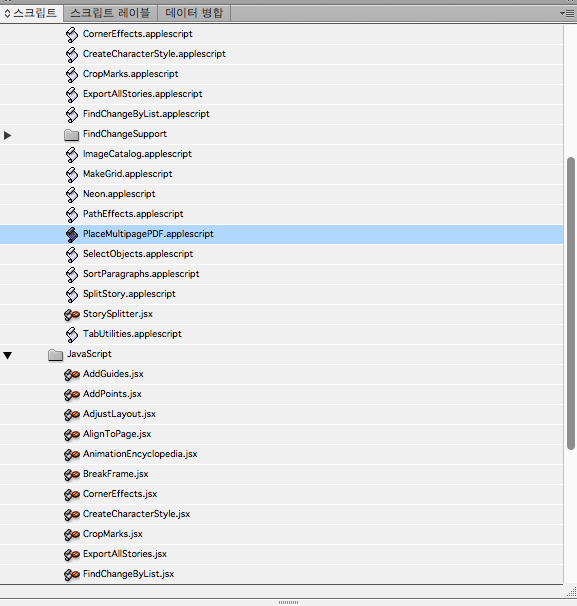This screenshot has height=606, width=577.
Task: Select CreateCharacterStyle.applescript file name
Action: pos(154,54)
